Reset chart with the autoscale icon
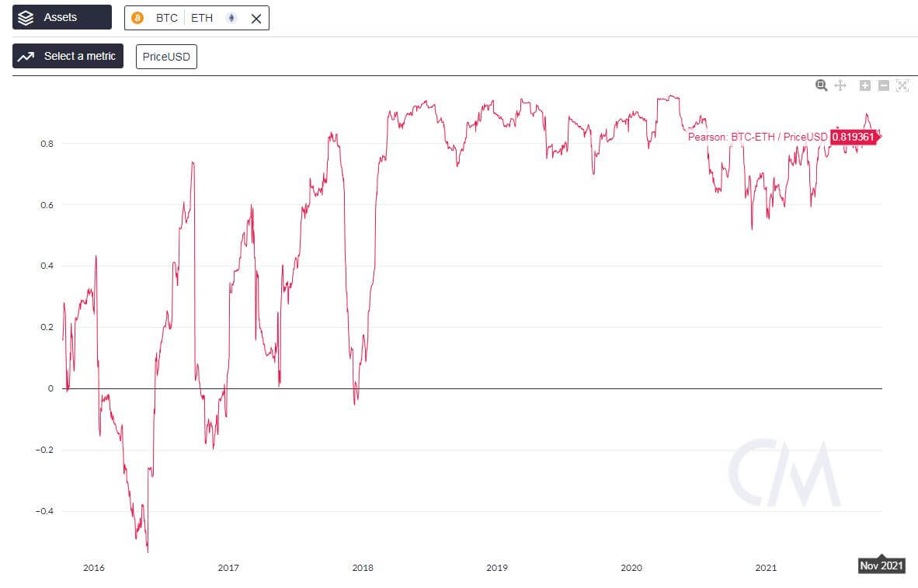918x588 pixels. click(x=902, y=85)
